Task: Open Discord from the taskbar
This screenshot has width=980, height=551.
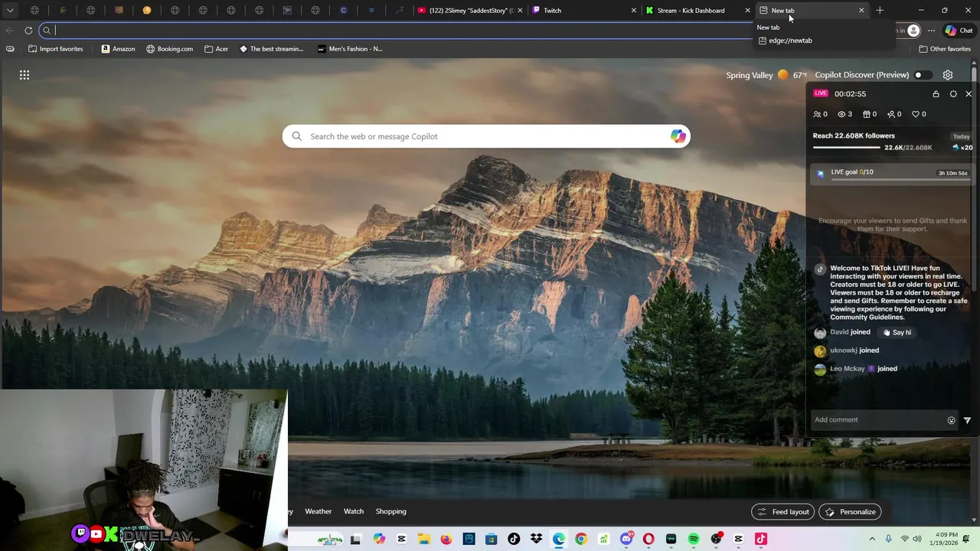Action: click(x=626, y=539)
